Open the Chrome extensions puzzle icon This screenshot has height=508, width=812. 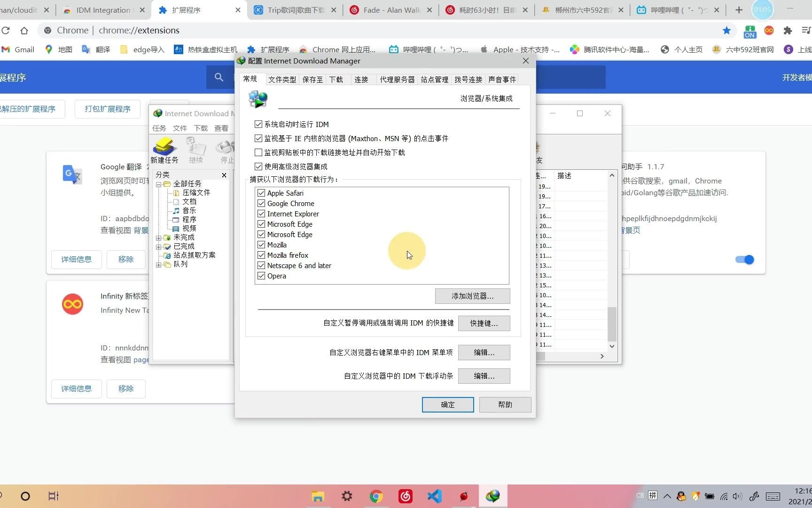(788, 31)
